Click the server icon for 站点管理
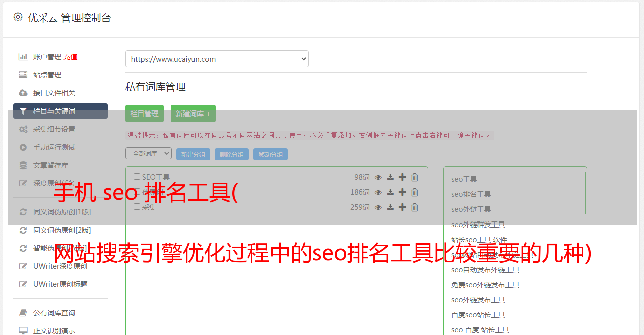Screen dimensions: 644x335 pyautogui.click(x=23, y=75)
